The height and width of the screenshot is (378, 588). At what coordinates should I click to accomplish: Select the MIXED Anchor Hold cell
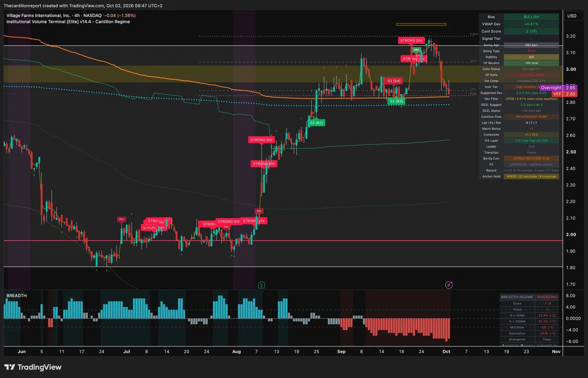pos(531,176)
